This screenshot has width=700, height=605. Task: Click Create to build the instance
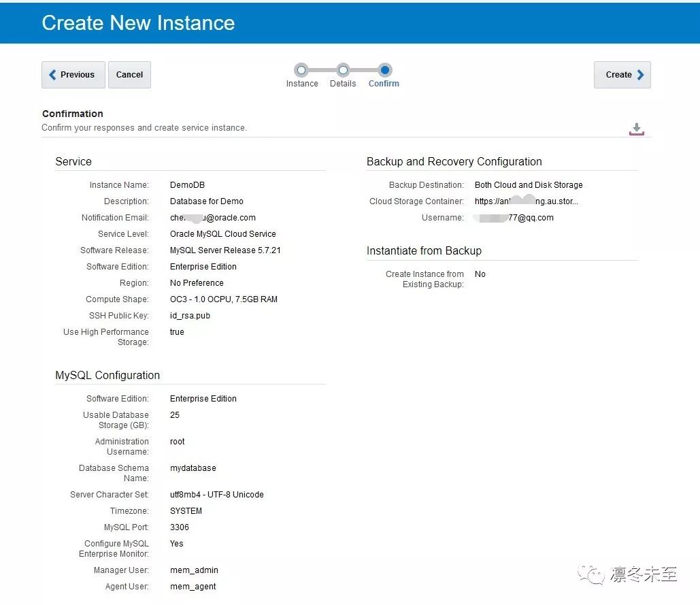622,75
